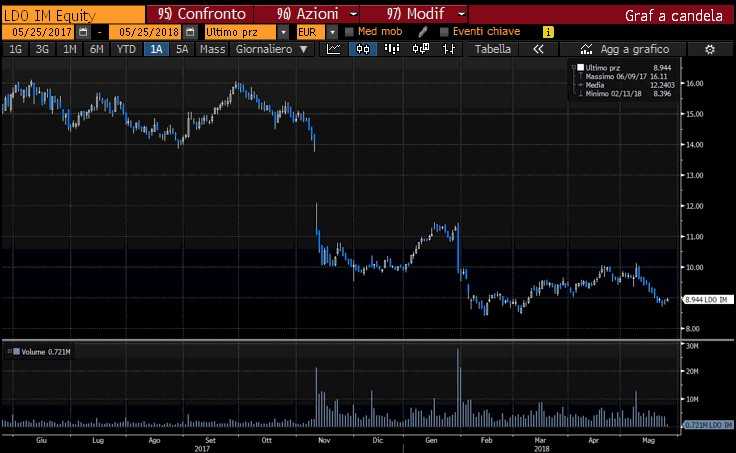Click the Feb month axis label
Viewport: 736px width, 453px height.
tap(486, 440)
